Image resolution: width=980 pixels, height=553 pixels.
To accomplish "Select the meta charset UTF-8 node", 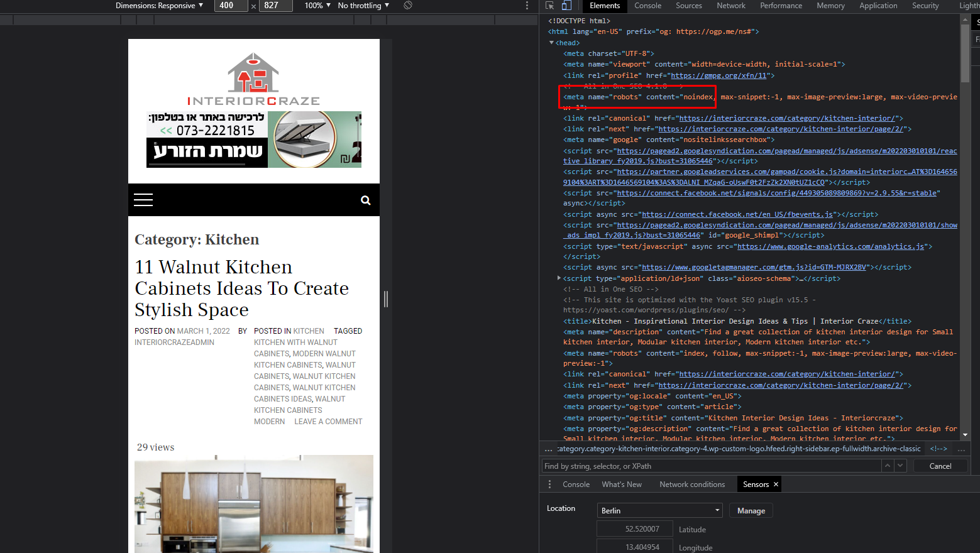I will click(x=608, y=53).
